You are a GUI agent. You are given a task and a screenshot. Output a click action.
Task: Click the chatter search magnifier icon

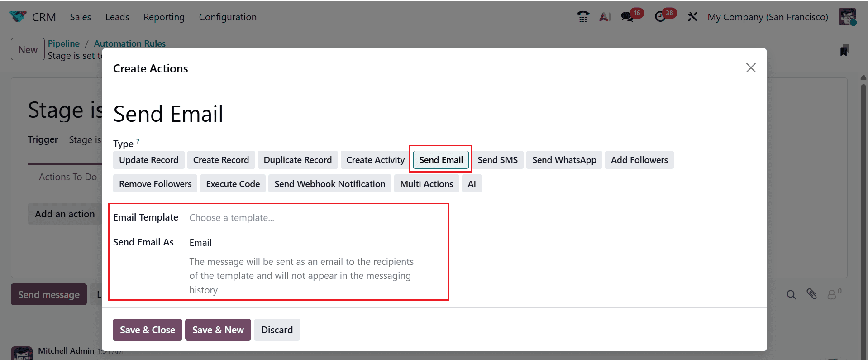click(791, 295)
